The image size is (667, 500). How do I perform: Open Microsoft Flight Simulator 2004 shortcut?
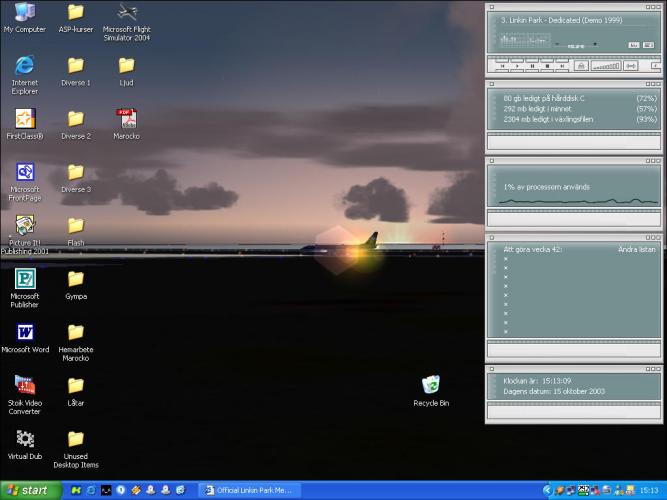click(126, 13)
